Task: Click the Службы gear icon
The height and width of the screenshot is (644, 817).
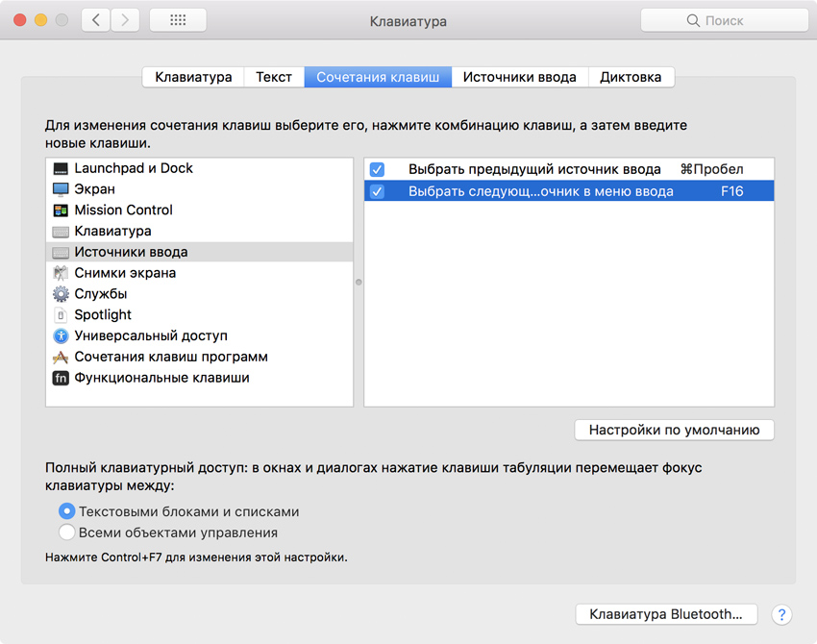Action: point(61,294)
